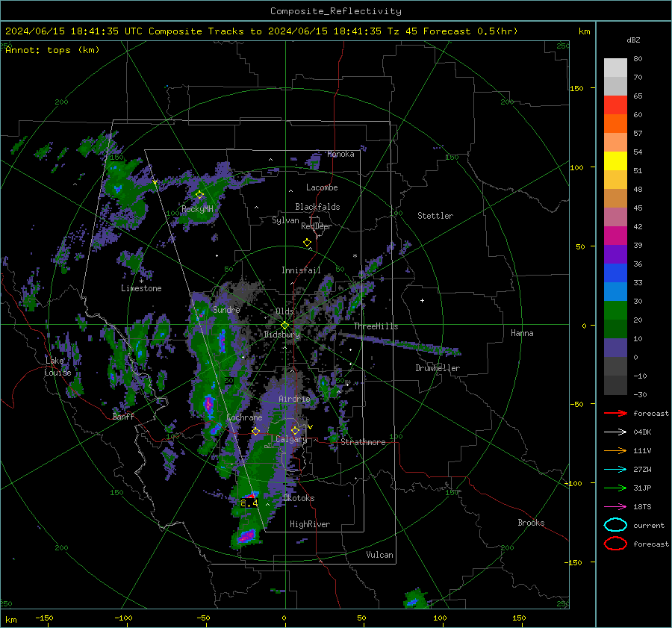The height and width of the screenshot is (628, 672).
Task: Click the HighRiver city label
Action: (310, 524)
